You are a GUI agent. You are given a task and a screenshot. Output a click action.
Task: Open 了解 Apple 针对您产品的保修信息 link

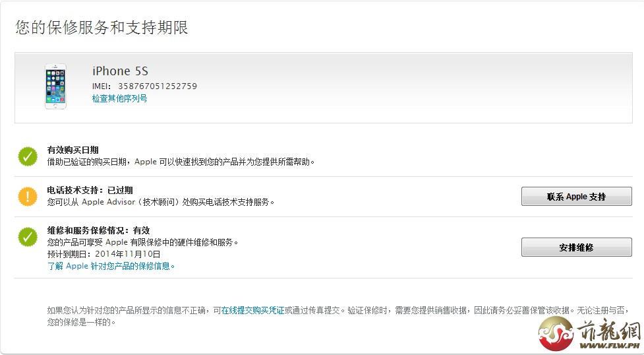111,266
